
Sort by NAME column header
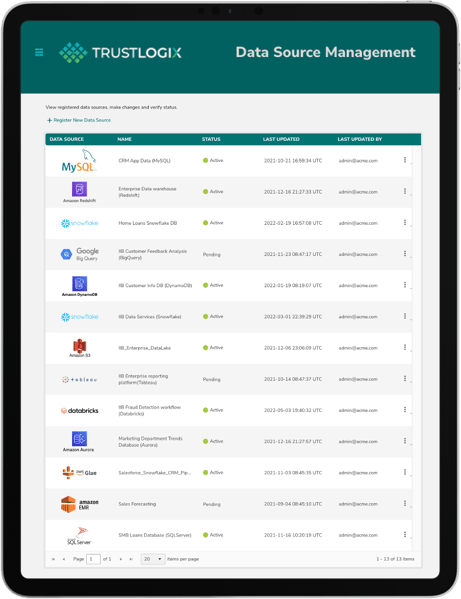[x=125, y=139]
